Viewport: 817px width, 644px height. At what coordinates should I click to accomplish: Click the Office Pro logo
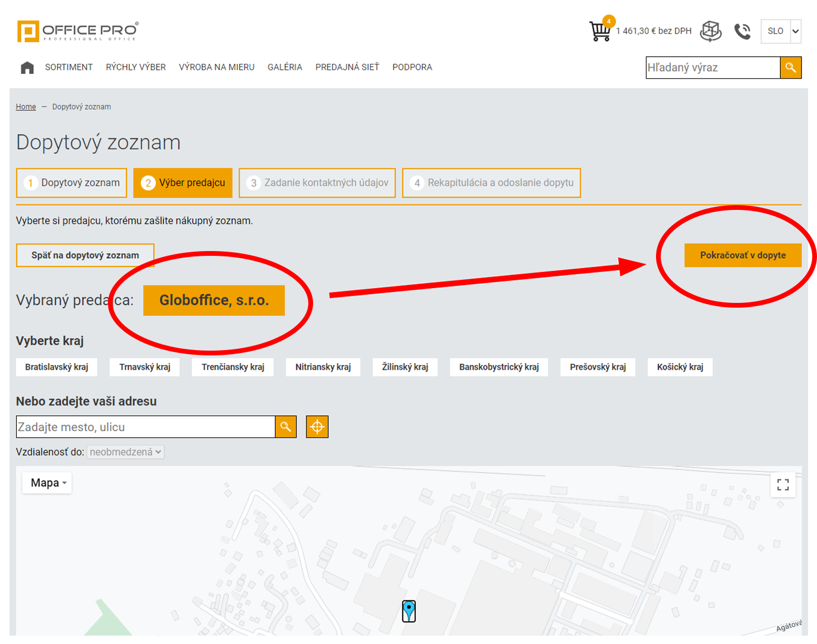pyautogui.click(x=78, y=31)
